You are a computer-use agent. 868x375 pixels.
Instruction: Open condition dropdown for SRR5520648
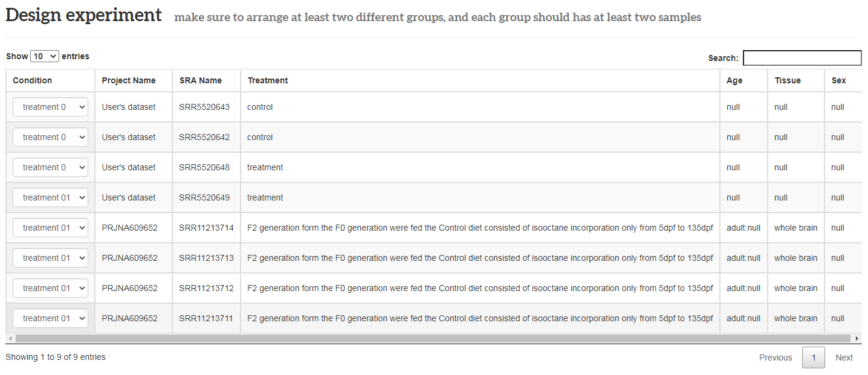point(50,167)
